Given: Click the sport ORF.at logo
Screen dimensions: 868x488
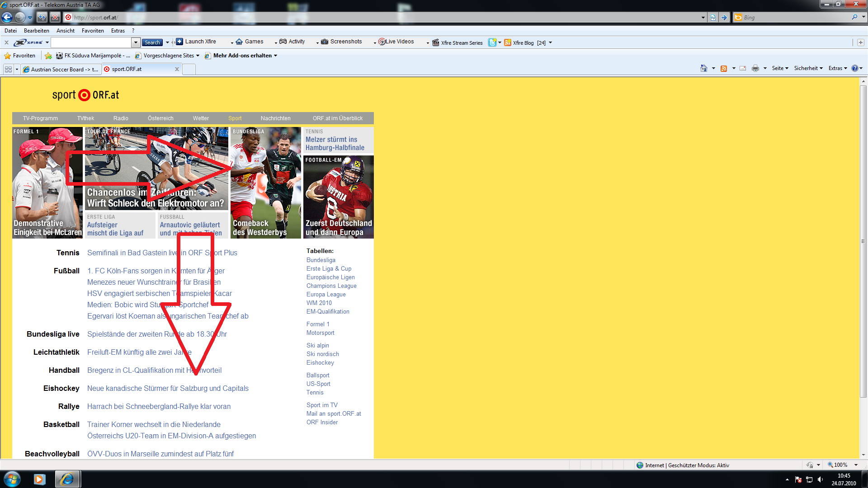Looking at the screenshot, I should click(x=85, y=95).
